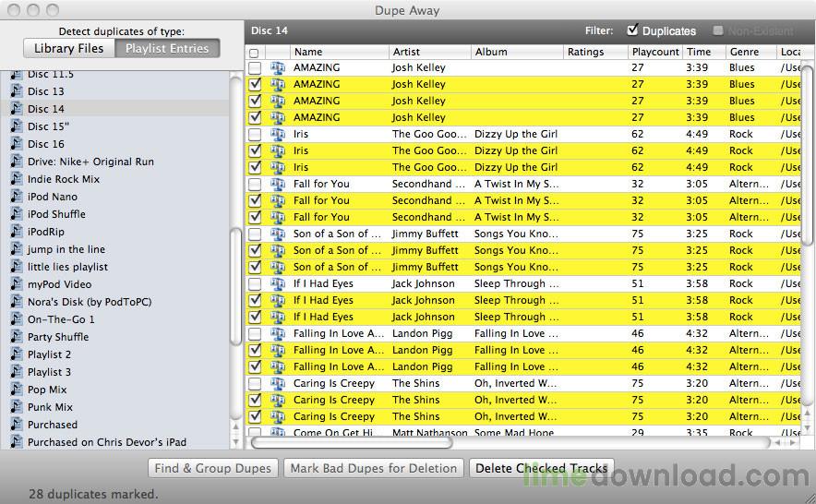The image size is (816, 504).
Task: Click the track icon in unhighlighted Iris row
Action: 277,134
